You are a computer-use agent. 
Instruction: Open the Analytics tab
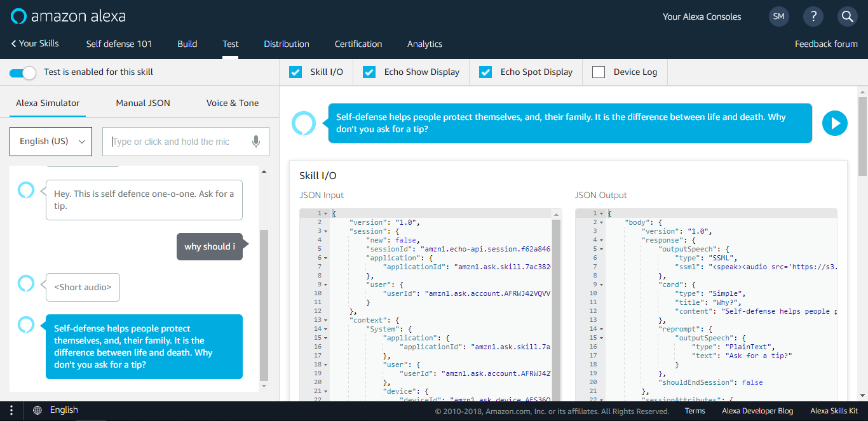[424, 44]
